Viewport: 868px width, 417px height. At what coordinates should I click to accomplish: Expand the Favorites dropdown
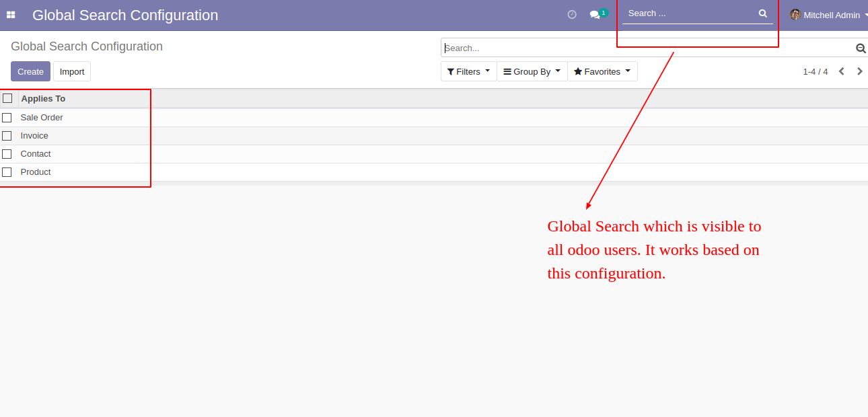[x=602, y=71]
